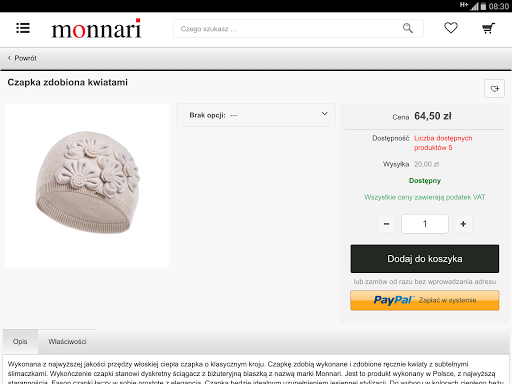Expand the Brak opcji dropdown
This screenshot has width=512, height=384.
[x=256, y=115]
